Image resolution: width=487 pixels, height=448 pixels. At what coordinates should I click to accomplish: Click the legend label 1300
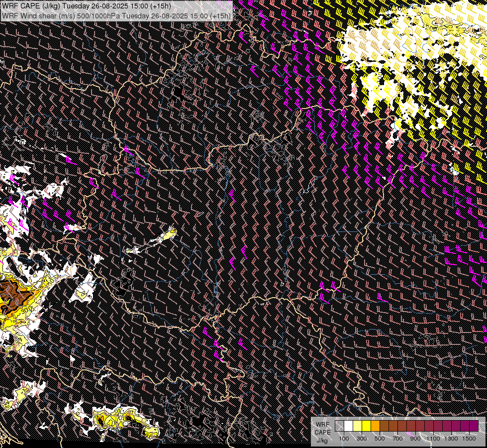tap(451, 439)
